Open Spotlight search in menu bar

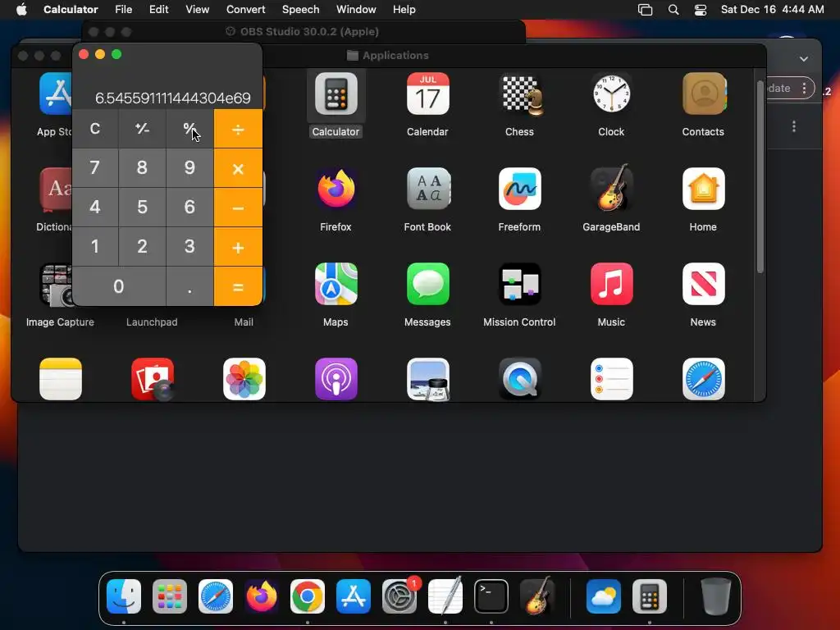tap(673, 10)
